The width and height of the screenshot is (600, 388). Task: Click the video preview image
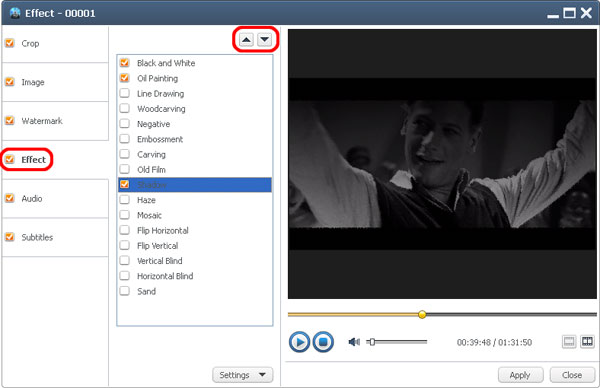[442, 164]
